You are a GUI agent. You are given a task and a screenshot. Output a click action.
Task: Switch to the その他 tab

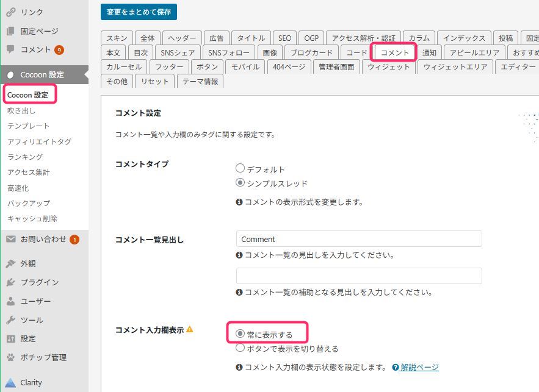coord(117,81)
